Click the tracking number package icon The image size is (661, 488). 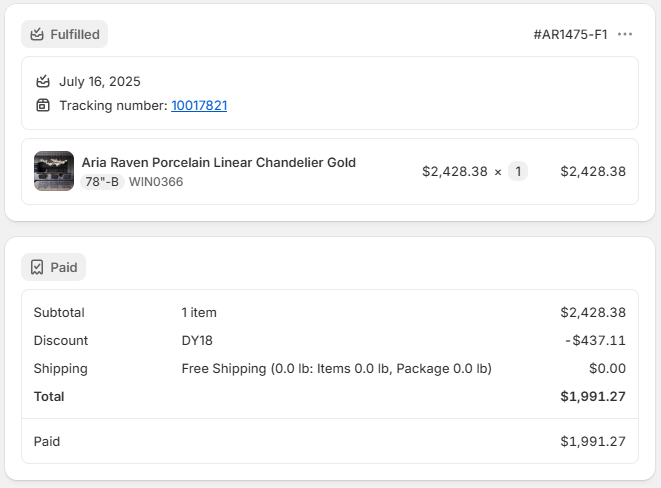click(43, 105)
